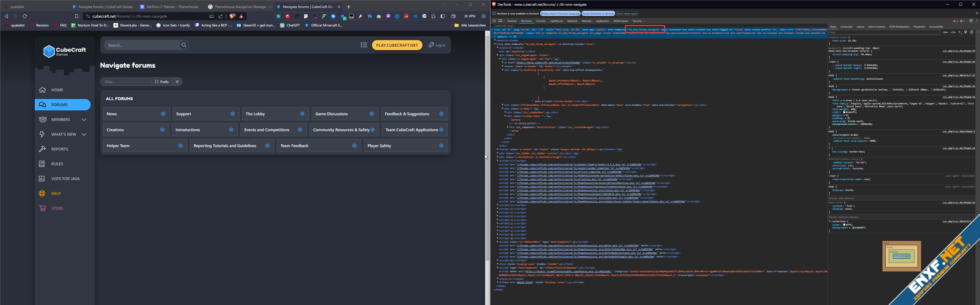The height and width of the screenshot is (305, 980).
Task: Toggle the device toolbar icon in DevTools
Action: (x=500, y=21)
